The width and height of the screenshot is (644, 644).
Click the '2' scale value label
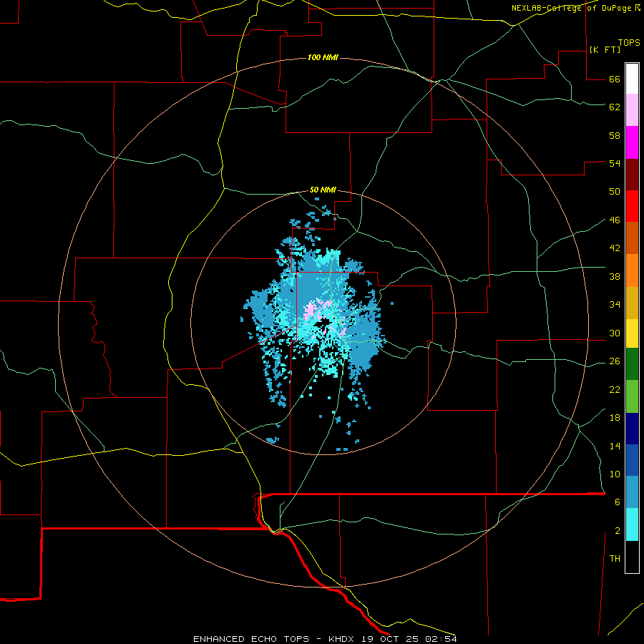pos(618,530)
